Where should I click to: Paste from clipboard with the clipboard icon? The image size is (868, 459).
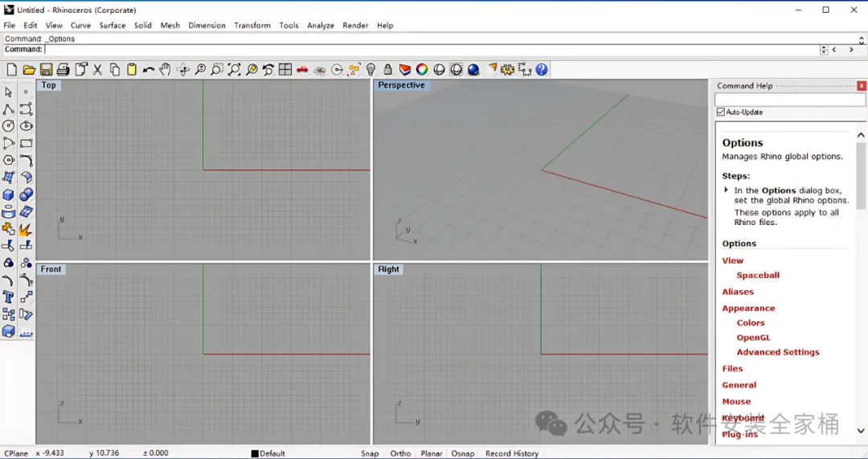(x=132, y=69)
